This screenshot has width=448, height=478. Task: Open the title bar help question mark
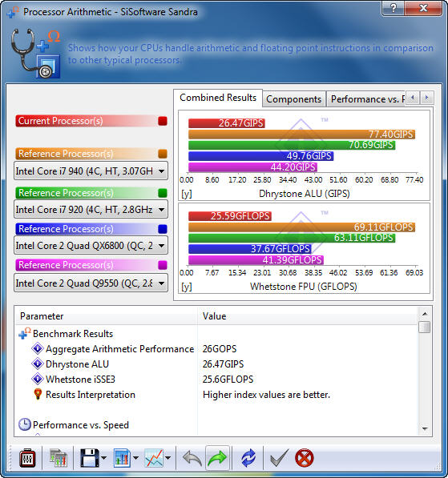click(394, 8)
